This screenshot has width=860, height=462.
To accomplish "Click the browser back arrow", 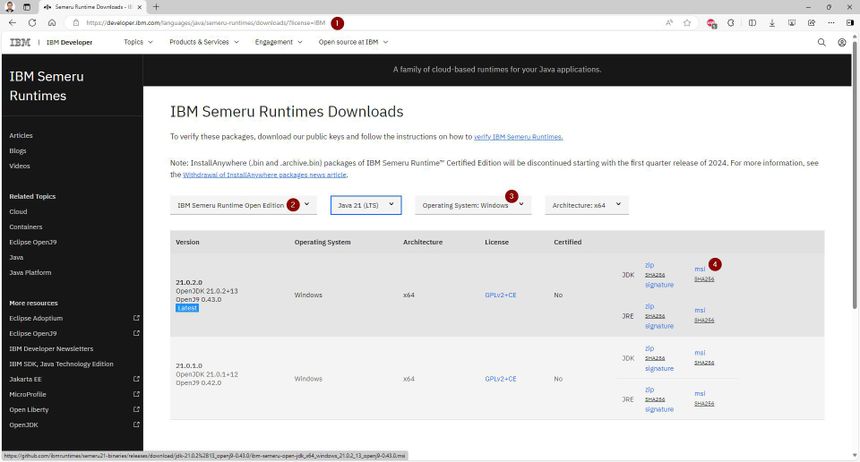I will click(x=13, y=22).
